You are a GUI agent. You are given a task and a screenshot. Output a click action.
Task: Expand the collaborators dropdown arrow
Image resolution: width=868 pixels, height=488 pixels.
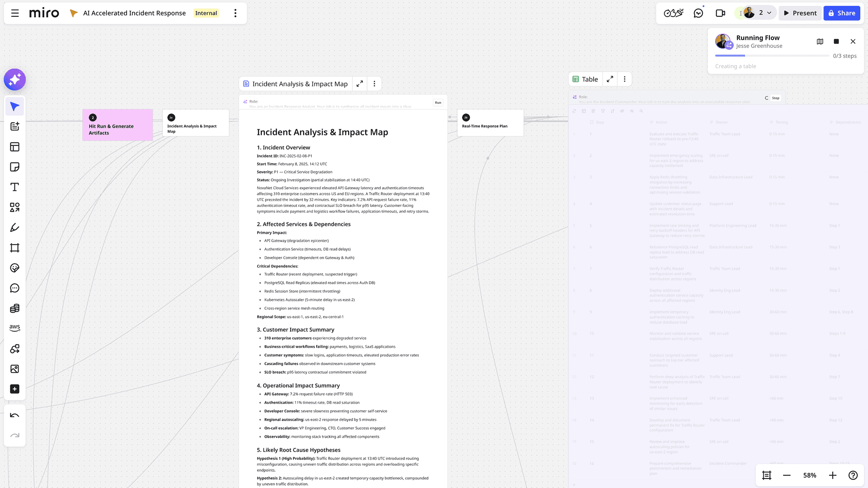point(769,13)
